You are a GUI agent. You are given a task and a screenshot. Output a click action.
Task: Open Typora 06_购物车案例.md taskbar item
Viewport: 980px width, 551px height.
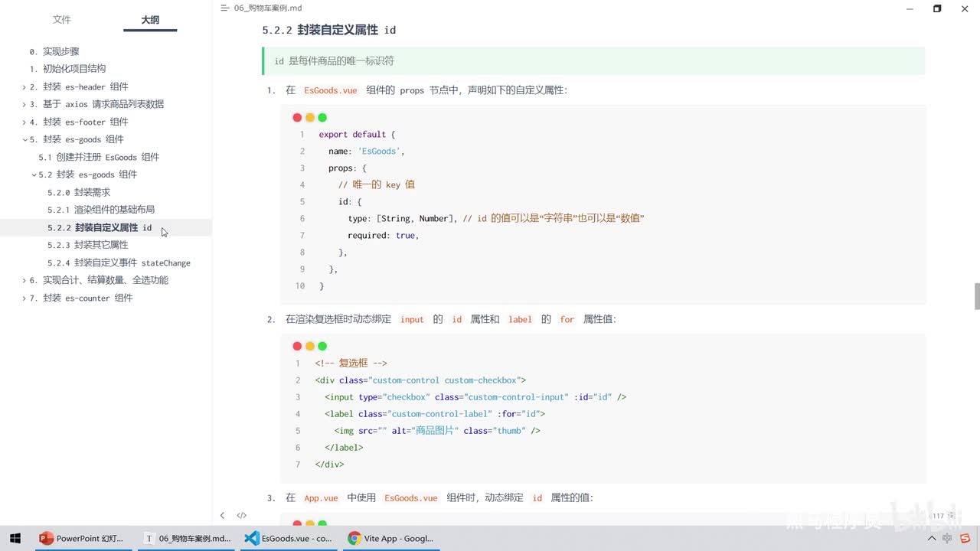(x=188, y=538)
